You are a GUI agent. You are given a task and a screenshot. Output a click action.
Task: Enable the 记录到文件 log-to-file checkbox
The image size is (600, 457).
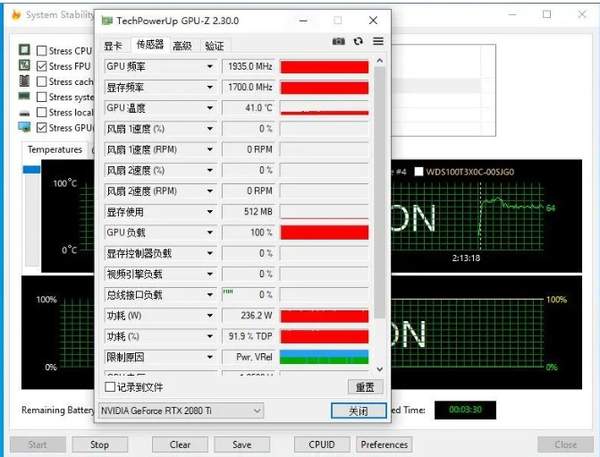point(110,387)
